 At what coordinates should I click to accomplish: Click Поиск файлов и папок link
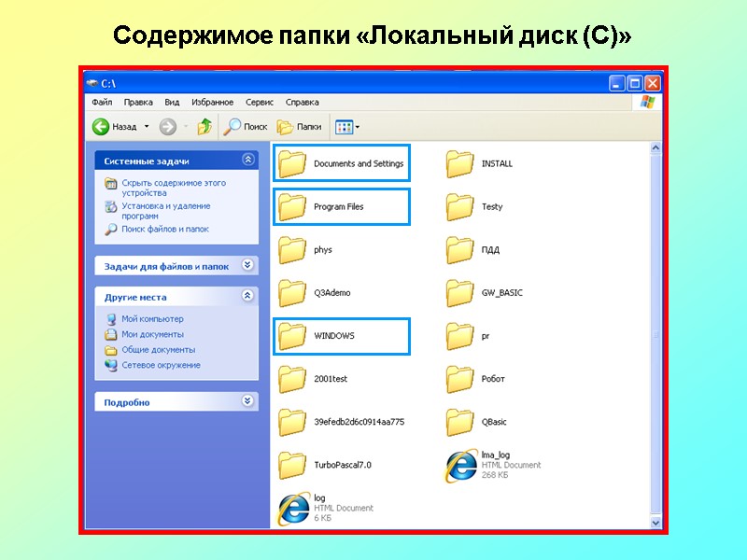coord(165,229)
